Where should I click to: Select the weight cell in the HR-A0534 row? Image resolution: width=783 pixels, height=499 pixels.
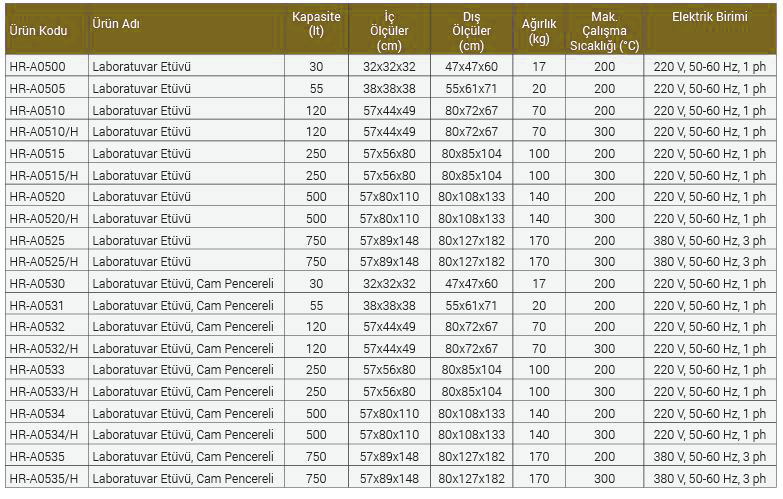click(539, 414)
